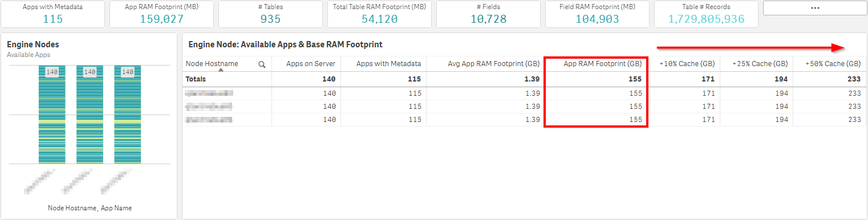Click the Table # Records value 1,729,805,936
This screenshot has height=220, width=868.
(x=707, y=19)
